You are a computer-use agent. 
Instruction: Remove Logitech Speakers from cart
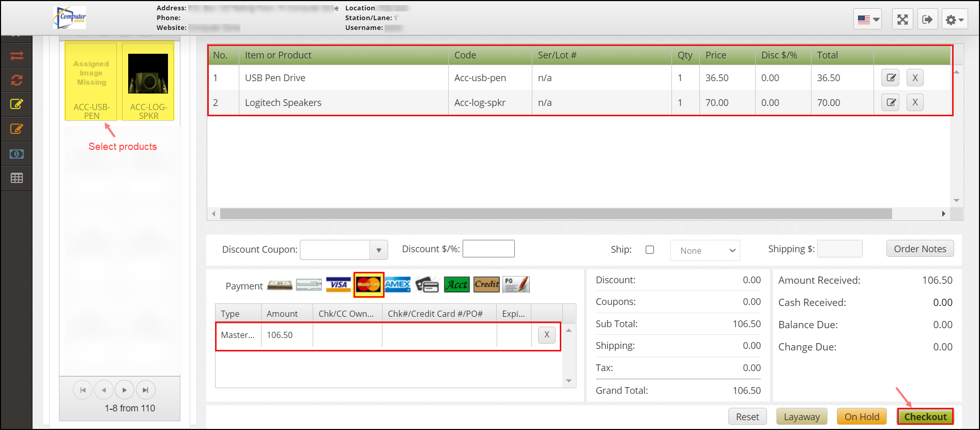tap(915, 102)
